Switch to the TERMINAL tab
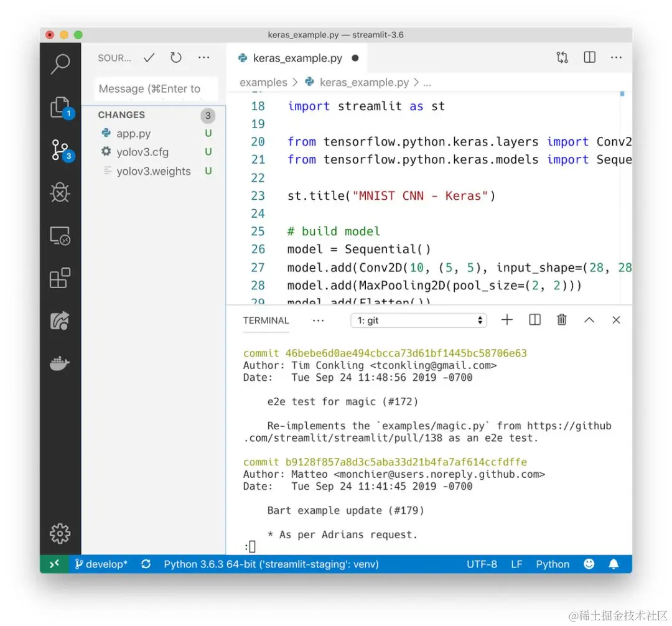The width and height of the screenshot is (672, 626). click(x=266, y=320)
